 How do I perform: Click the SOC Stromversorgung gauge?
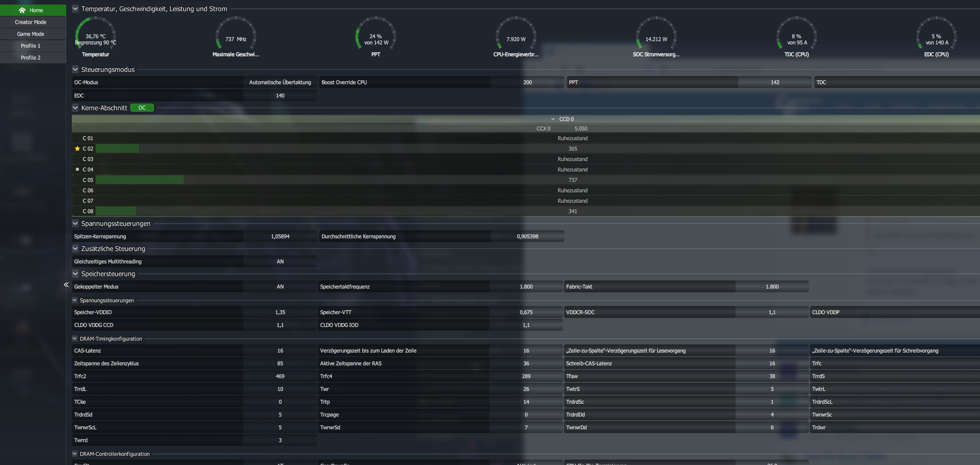[656, 36]
